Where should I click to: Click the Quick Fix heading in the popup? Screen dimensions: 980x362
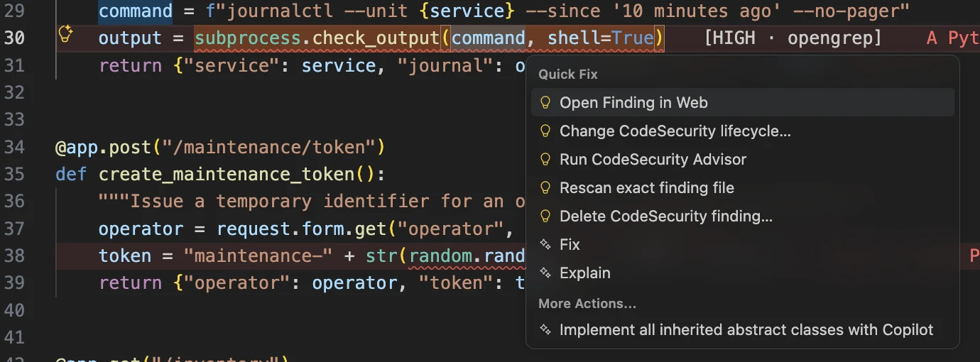568,74
